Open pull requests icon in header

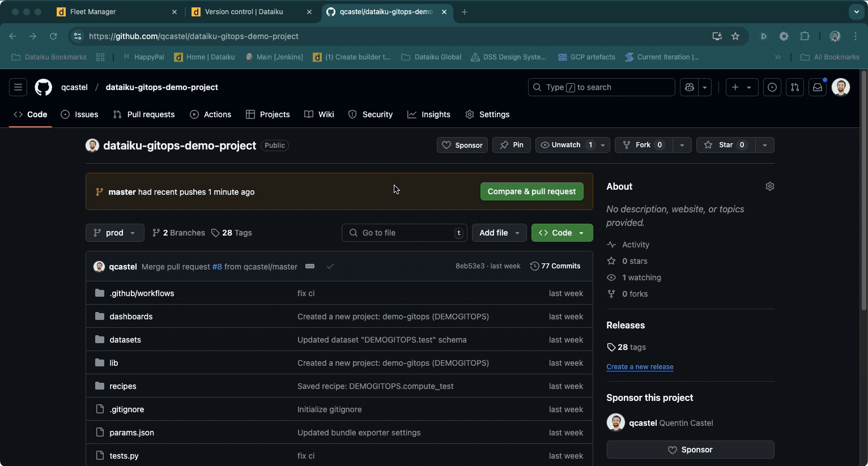coord(795,87)
